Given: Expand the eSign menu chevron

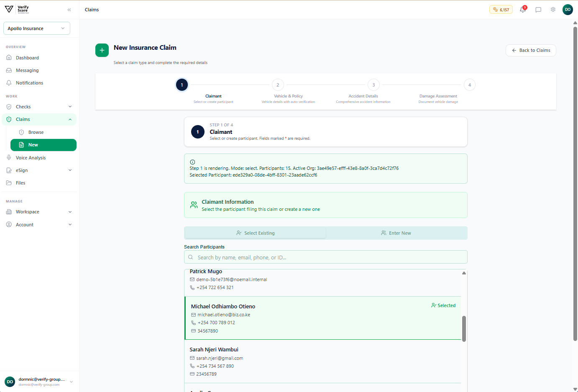Looking at the screenshot, I should coord(70,170).
